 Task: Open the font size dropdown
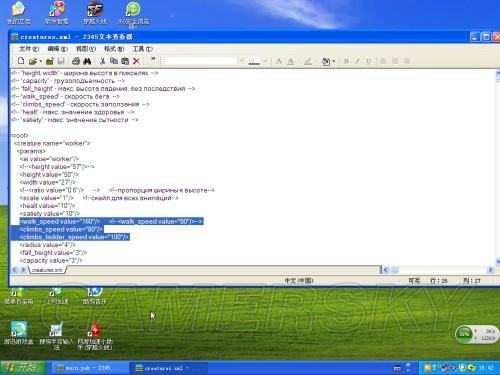coord(265,61)
